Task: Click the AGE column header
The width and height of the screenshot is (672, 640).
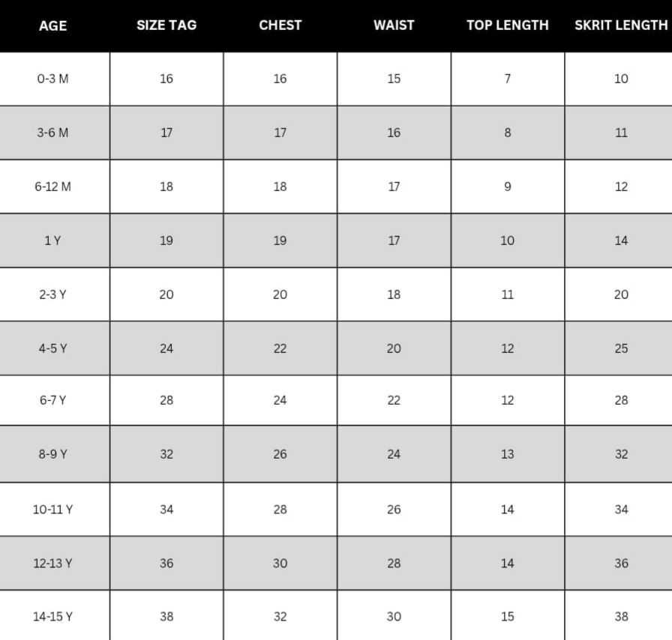Action: click(52, 25)
